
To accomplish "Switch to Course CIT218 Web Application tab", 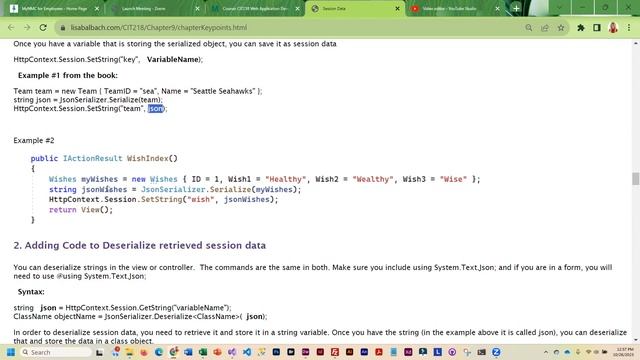I will (x=255, y=9).
